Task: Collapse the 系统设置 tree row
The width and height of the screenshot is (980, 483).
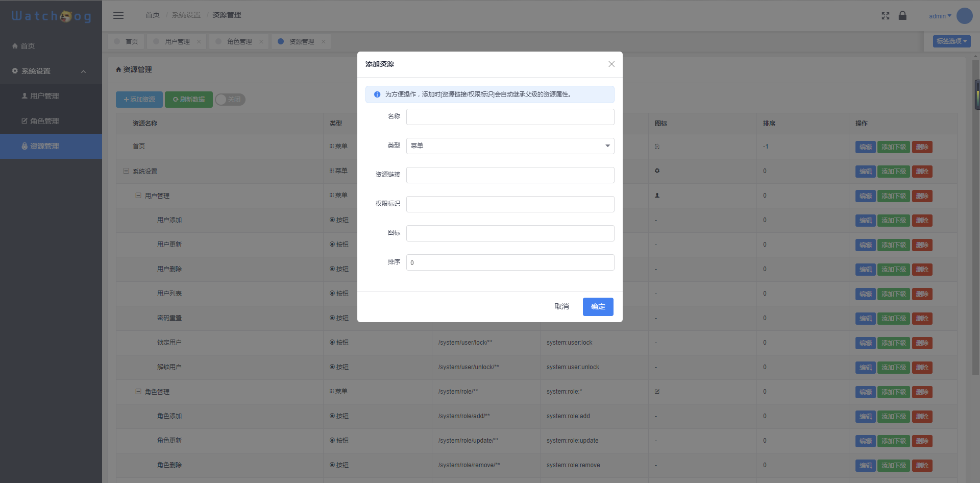Action: [126, 171]
